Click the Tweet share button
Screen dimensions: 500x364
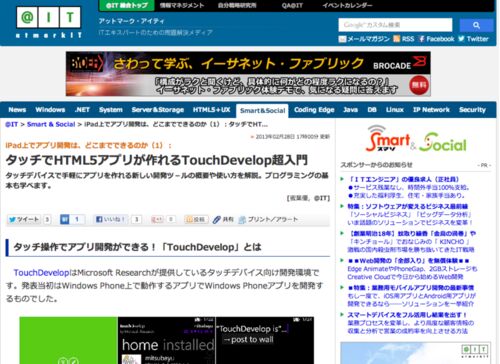24,219
